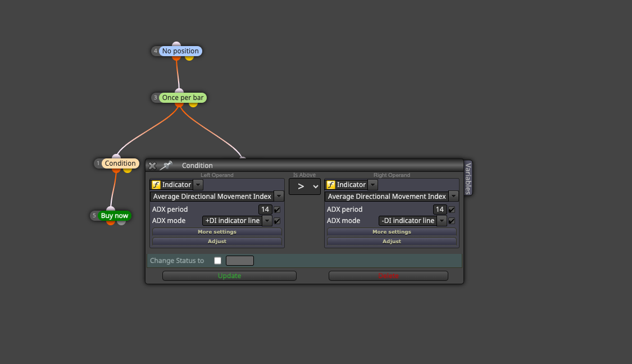This screenshot has width=632, height=364.
Task: Toggle right ADX mode checkbox
Action: tap(452, 221)
